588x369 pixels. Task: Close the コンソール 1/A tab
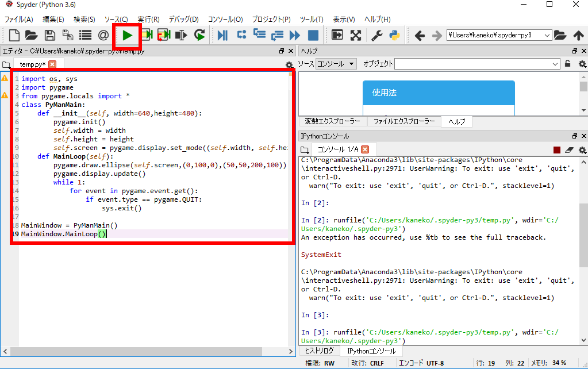click(x=365, y=149)
